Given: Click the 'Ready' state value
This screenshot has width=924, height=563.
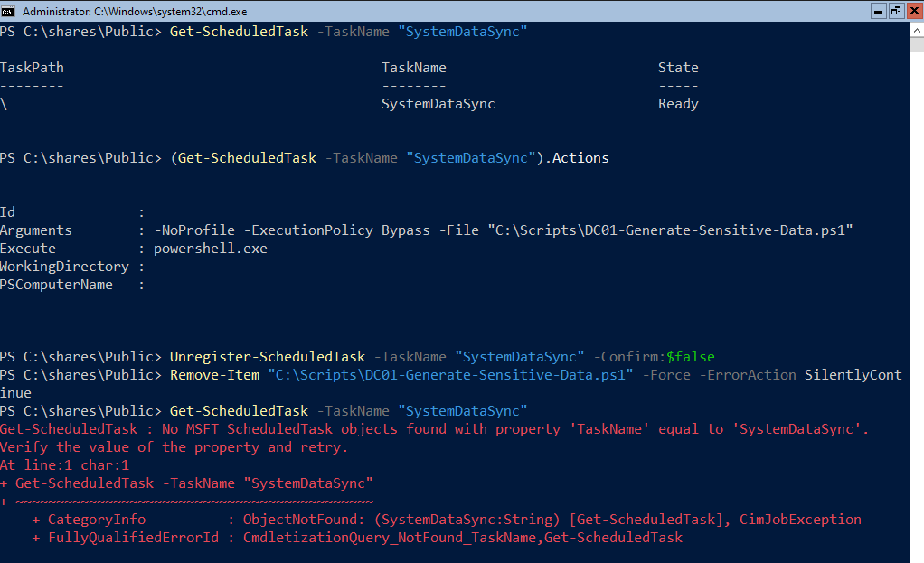Looking at the screenshot, I should pos(678,104).
